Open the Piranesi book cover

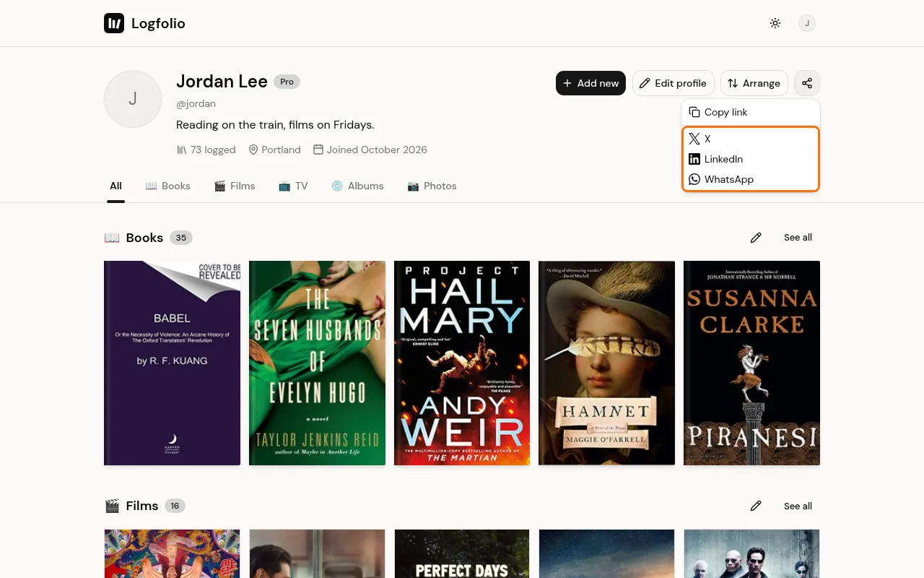(751, 363)
